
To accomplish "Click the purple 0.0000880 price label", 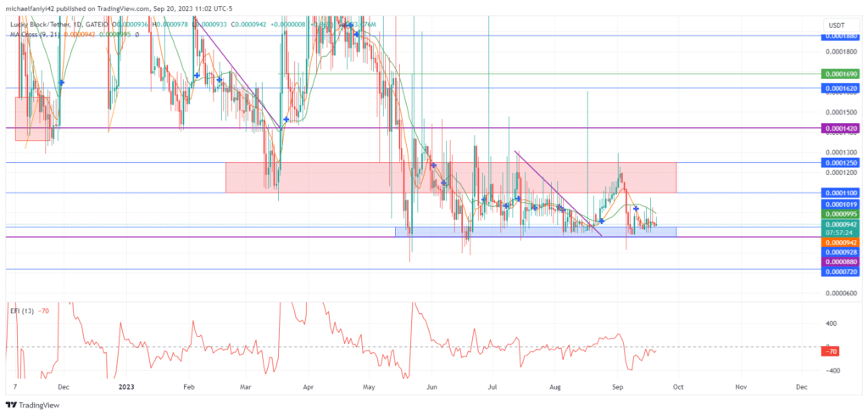I will click(838, 261).
